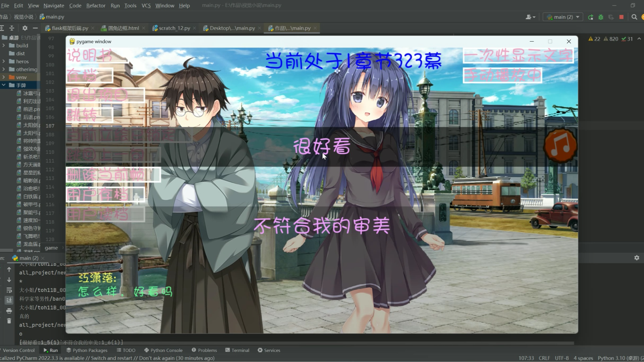
Task: Expand the venv folder
Action: coord(4,77)
